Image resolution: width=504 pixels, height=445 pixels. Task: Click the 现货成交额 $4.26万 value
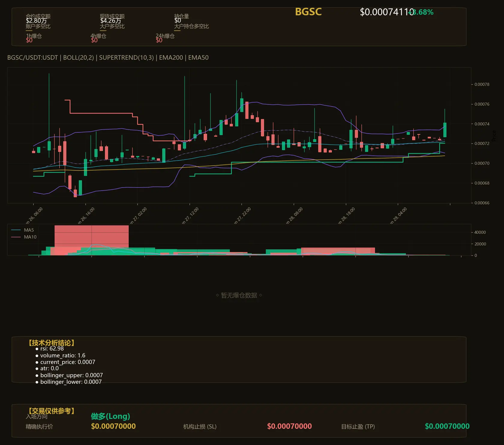coord(111,21)
